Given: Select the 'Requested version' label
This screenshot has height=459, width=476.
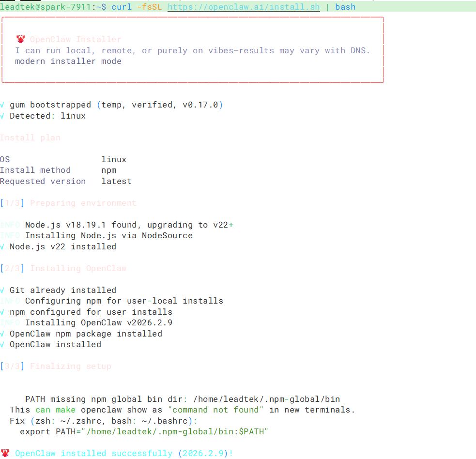Looking at the screenshot, I should (43, 181).
